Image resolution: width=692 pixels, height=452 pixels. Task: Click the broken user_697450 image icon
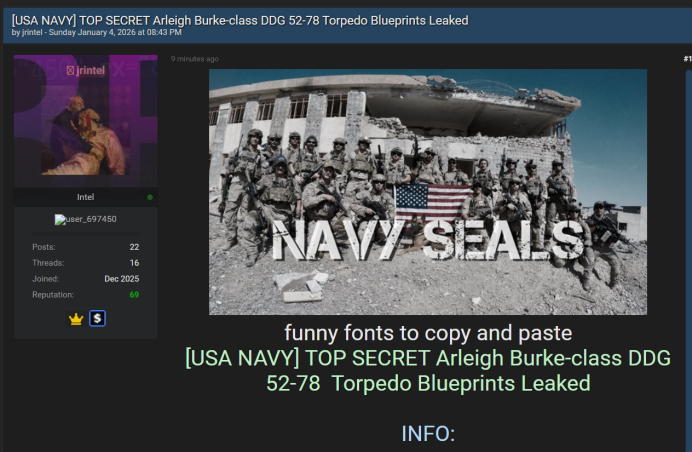click(58, 219)
